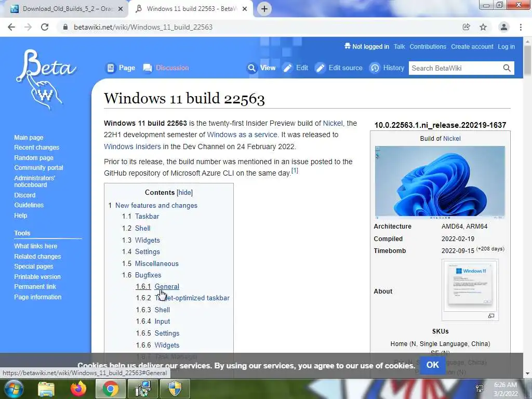Screen dimensions: 532x399
Task: Bookmark this page with the star icon
Action: coord(483,27)
